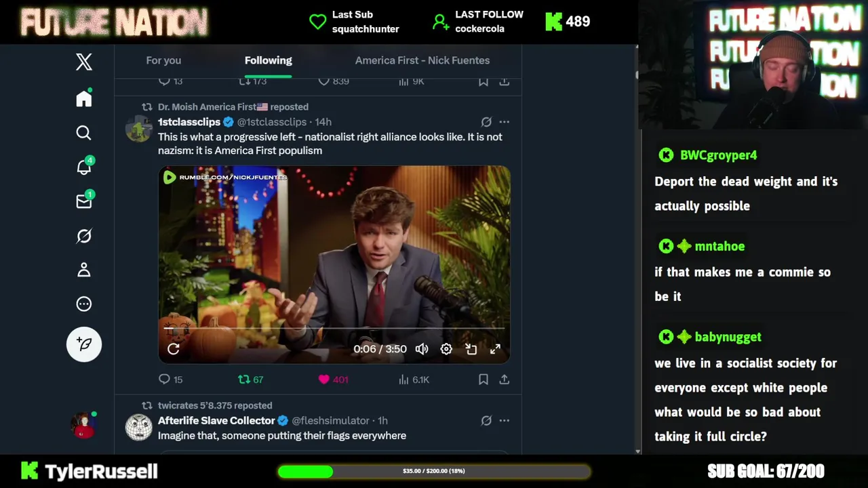Open Grok icon in sidebar
The image size is (868, 488).
(x=84, y=236)
